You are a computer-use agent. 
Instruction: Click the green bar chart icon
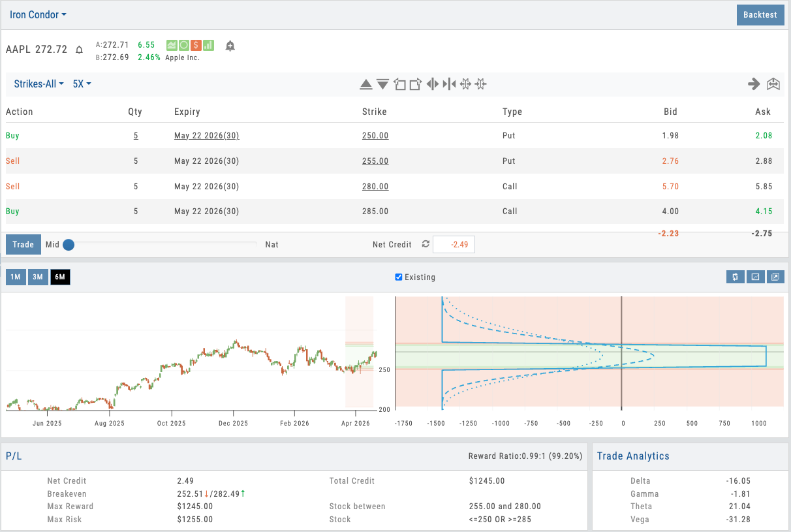(x=208, y=46)
